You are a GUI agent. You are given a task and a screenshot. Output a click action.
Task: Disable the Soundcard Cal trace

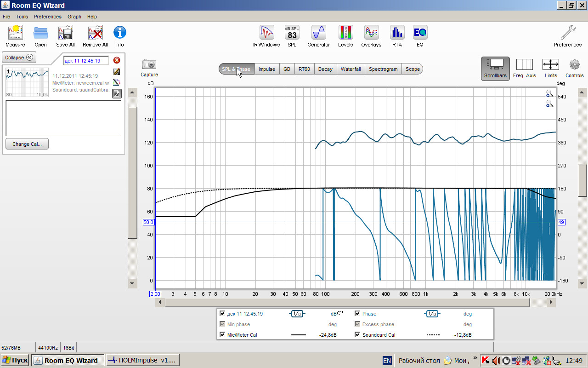pos(357,335)
